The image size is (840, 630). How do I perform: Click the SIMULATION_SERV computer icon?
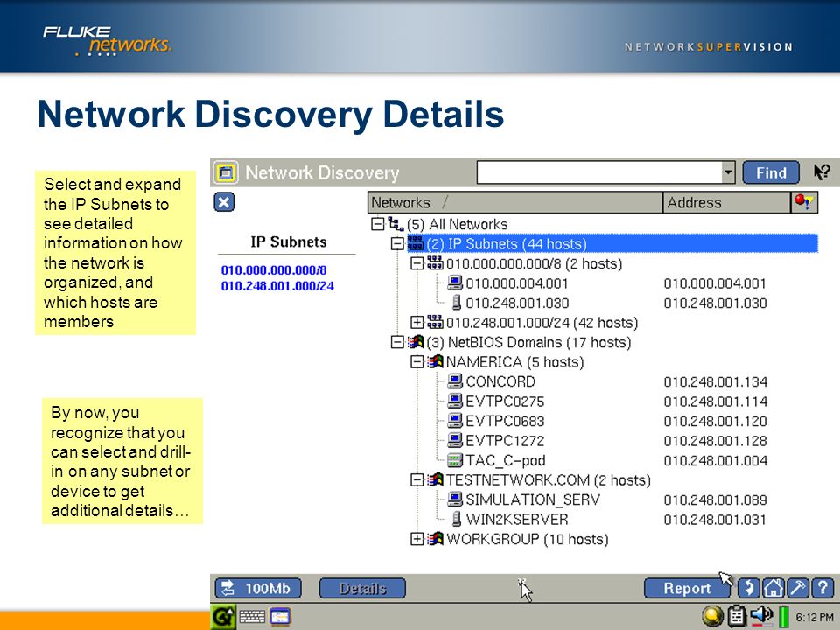[x=455, y=500]
